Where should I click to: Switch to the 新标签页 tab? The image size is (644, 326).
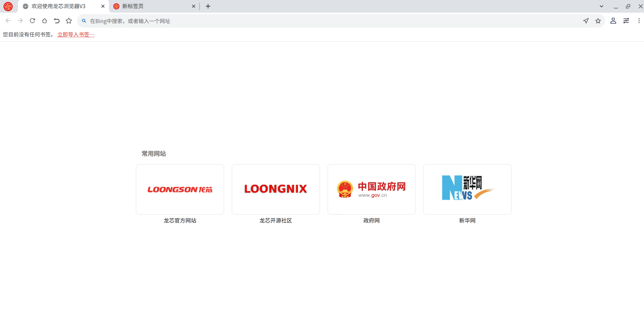(154, 6)
